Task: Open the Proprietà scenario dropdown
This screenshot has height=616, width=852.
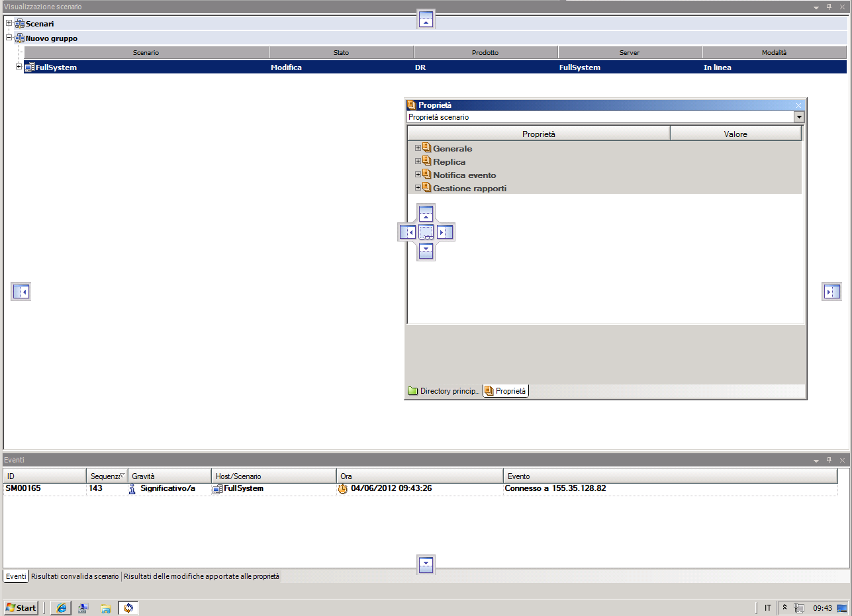Action: 799,117
